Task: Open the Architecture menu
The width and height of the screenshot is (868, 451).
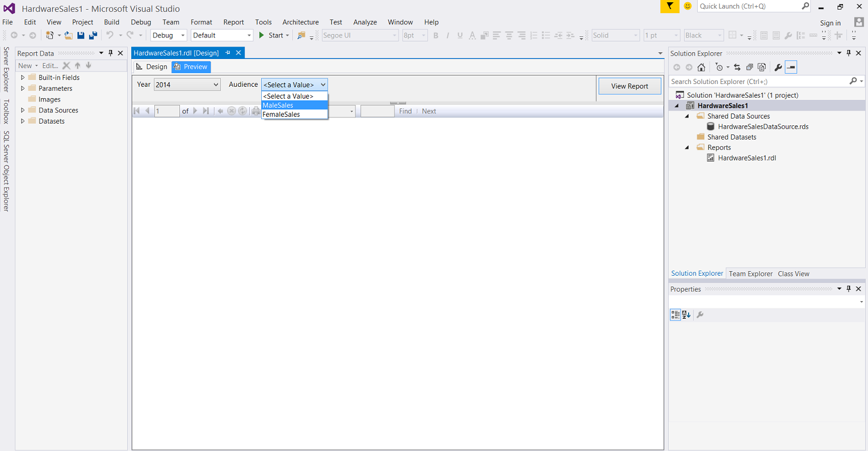Action: tap(300, 22)
